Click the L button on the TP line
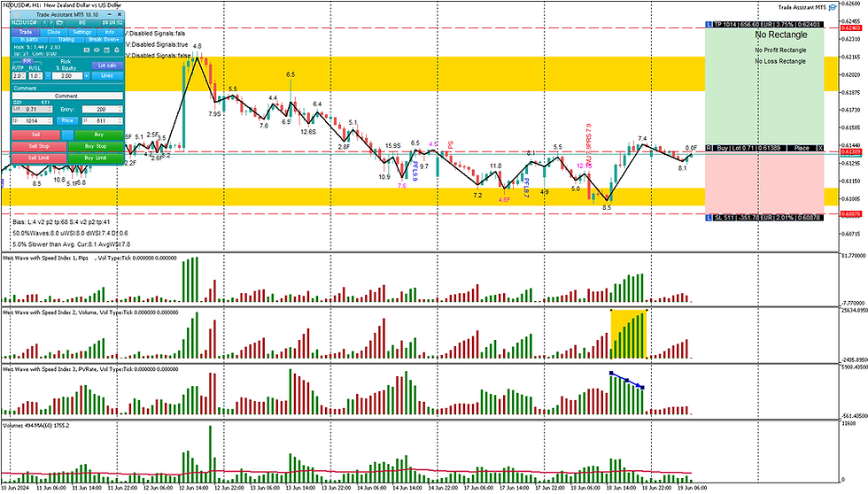Viewport: 868px width, 494px height. [x=709, y=24]
